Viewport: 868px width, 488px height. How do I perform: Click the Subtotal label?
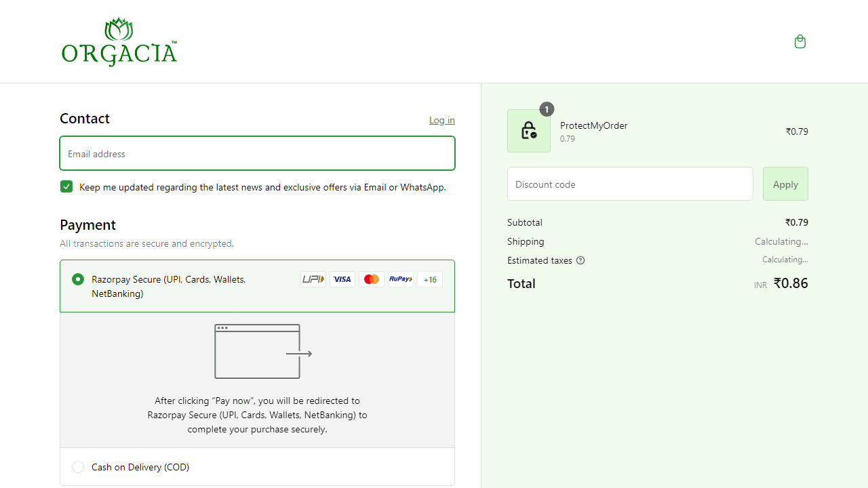[525, 222]
